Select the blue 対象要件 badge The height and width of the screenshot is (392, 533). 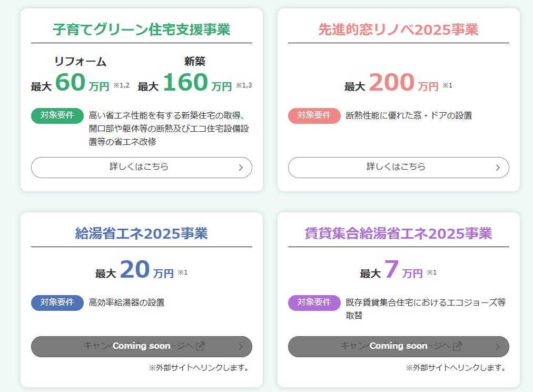pyautogui.click(x=57, y=302)
